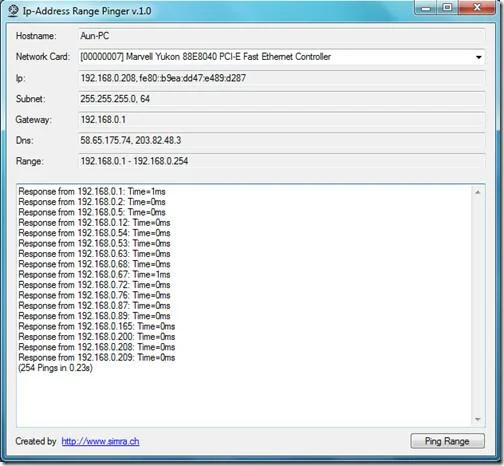Viewport: 504px width, 466px height.
Task: Select the response line from 192.168.0.54
Action: (x=94, y=233)
